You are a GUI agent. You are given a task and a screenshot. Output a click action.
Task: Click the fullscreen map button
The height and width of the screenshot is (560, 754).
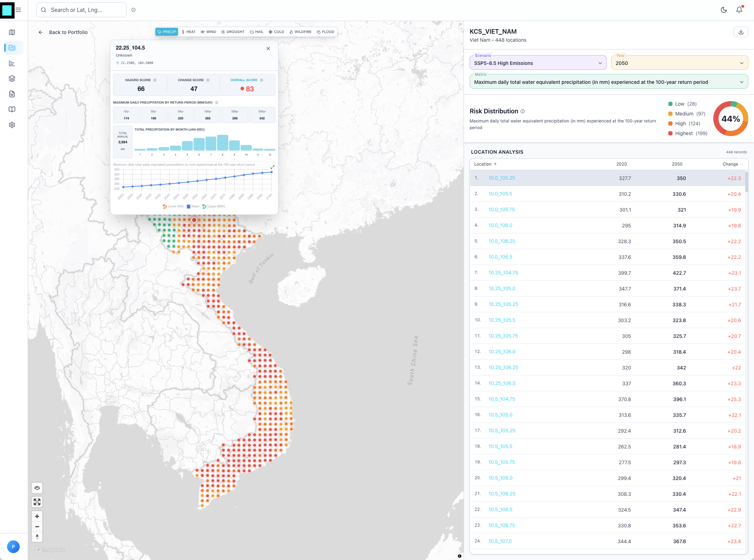click(x=37, y=502)
